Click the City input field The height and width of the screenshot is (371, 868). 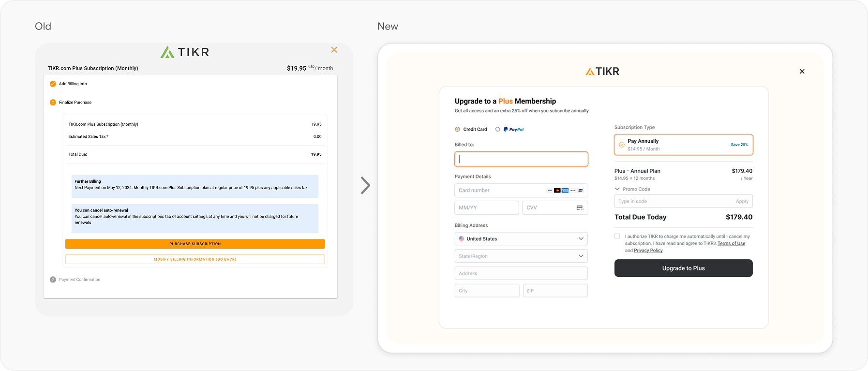pyautogui.click(x=487, y=291)
